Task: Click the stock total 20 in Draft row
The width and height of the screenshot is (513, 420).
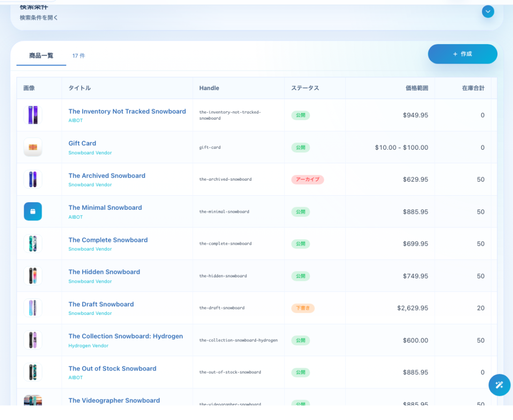Action: (x=480, y=308)
